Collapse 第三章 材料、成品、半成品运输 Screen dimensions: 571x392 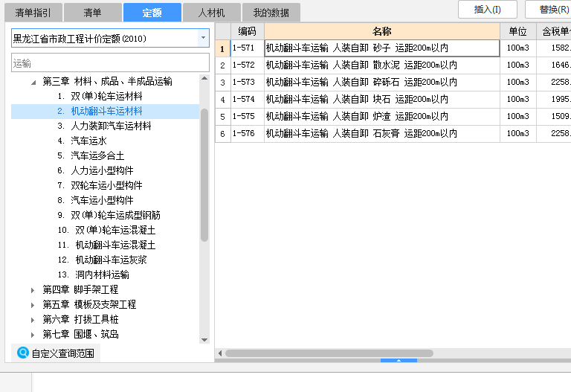(33, 82)
